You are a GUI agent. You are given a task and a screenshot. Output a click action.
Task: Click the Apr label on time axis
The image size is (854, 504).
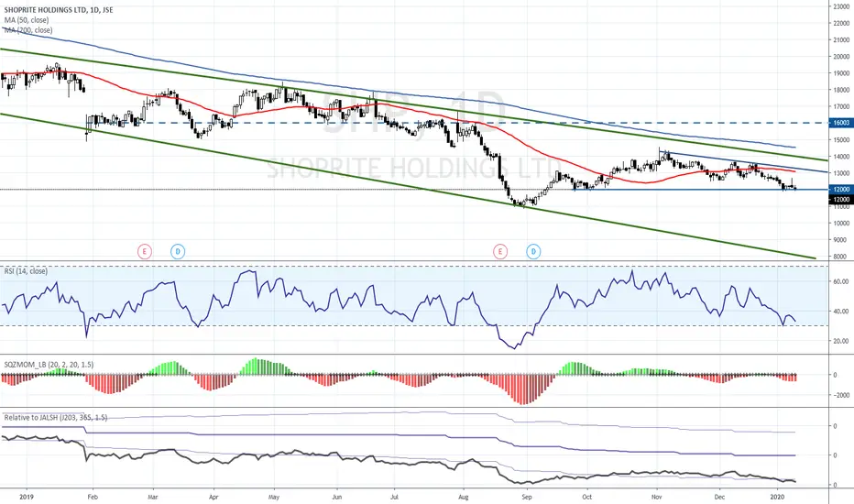point(213,497)
